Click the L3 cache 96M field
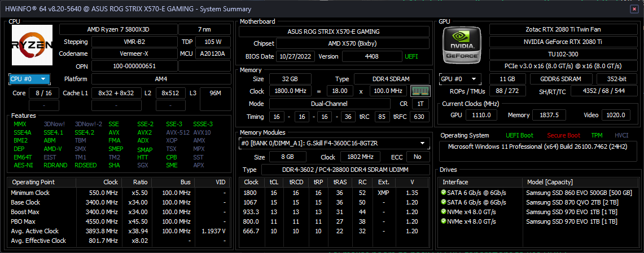The width and height of the screenshot is (644, 253). [x=215, y=99]
